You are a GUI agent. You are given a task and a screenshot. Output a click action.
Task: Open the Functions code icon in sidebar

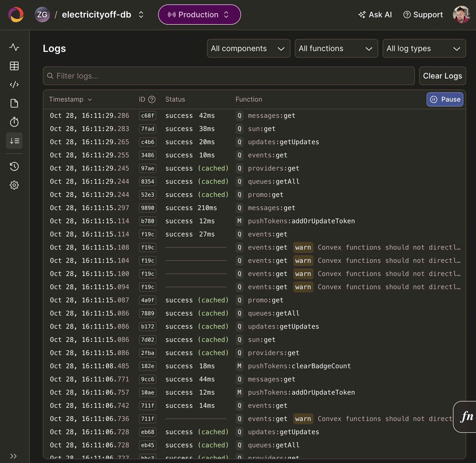point(14,85)
